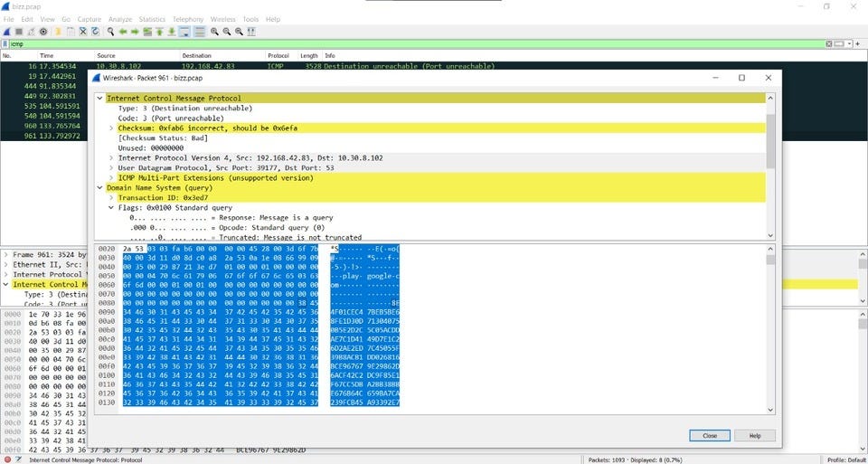Expand Ethernet II in main window details
This screenshot has width=868, height=464.
click(x=6, y=265)
